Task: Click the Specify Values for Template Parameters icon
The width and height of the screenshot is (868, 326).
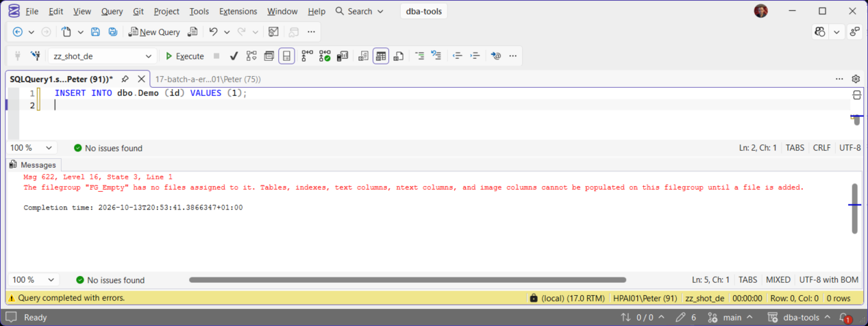Action: pyautogui.click(x=496, y=56)
